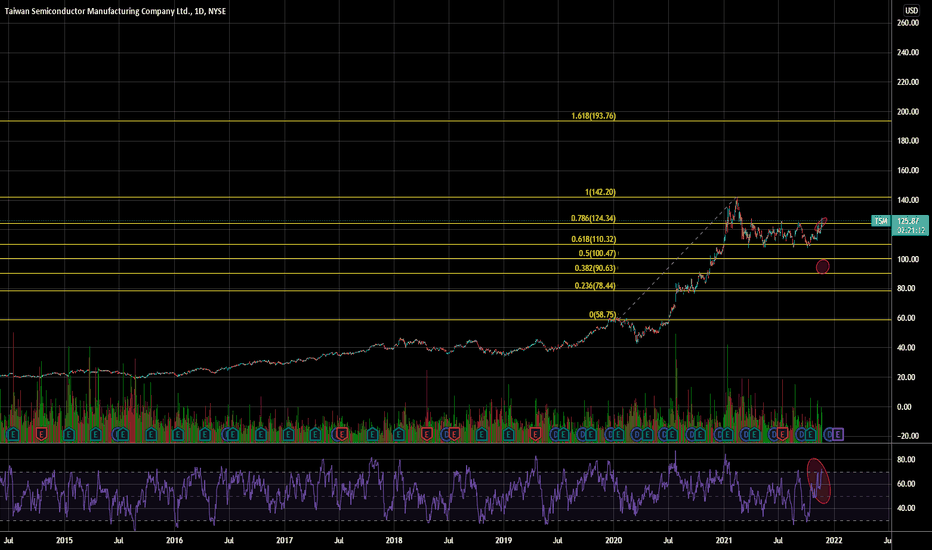Click 160.00 on the price scale

tap(908, 171)
